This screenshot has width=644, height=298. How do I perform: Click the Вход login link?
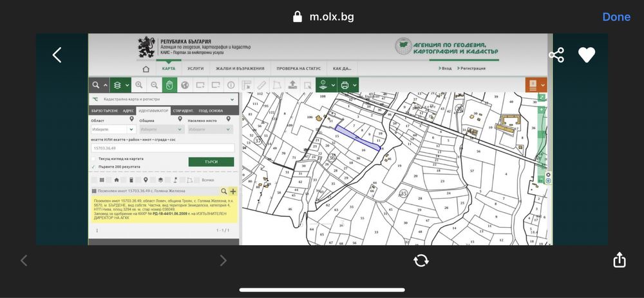pos(445,68)
